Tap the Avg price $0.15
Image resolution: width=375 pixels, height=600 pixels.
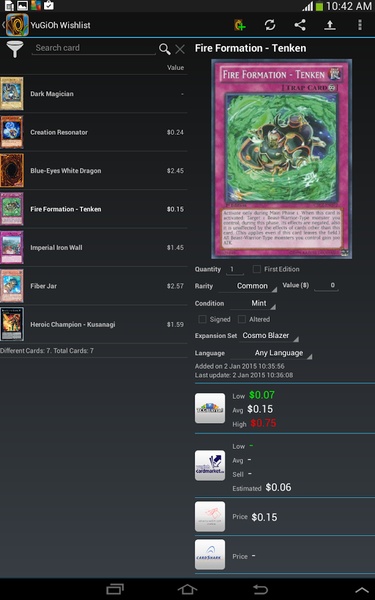pos(260,409)
